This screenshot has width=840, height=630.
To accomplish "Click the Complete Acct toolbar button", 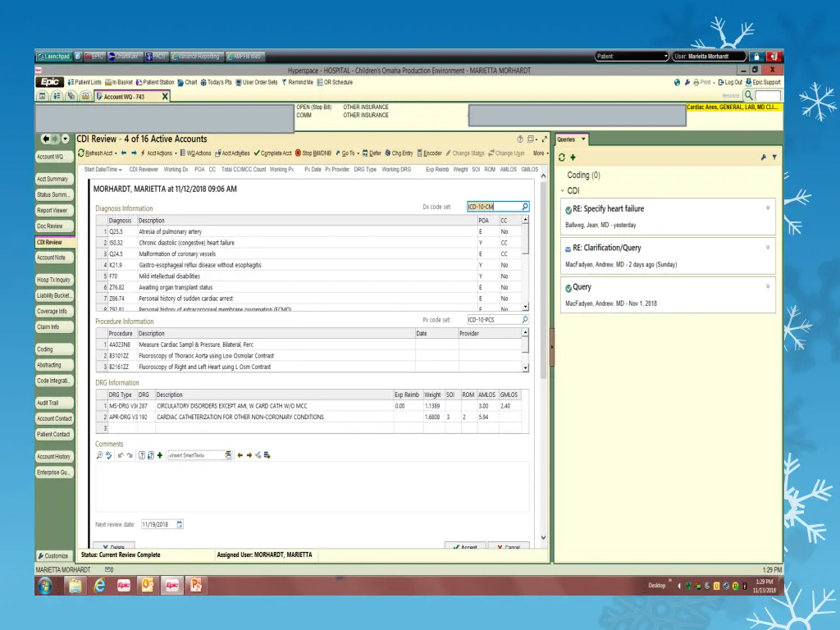I will (272, 153).
